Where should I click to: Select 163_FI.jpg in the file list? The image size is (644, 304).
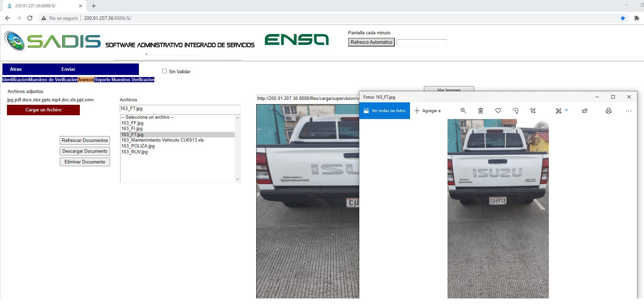coord(177,129)
